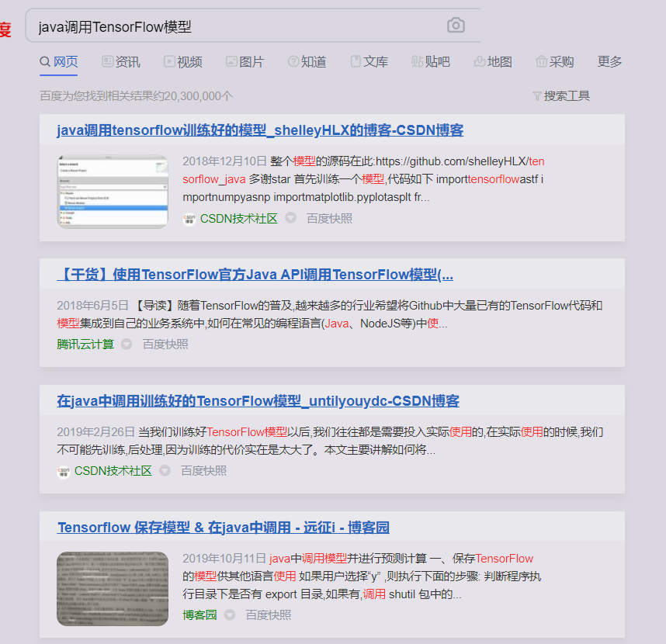Image resolution: width=666 pixels, height=644 pixels.
Task: Switch to the 文库 tab
Action: pos(369,62)
